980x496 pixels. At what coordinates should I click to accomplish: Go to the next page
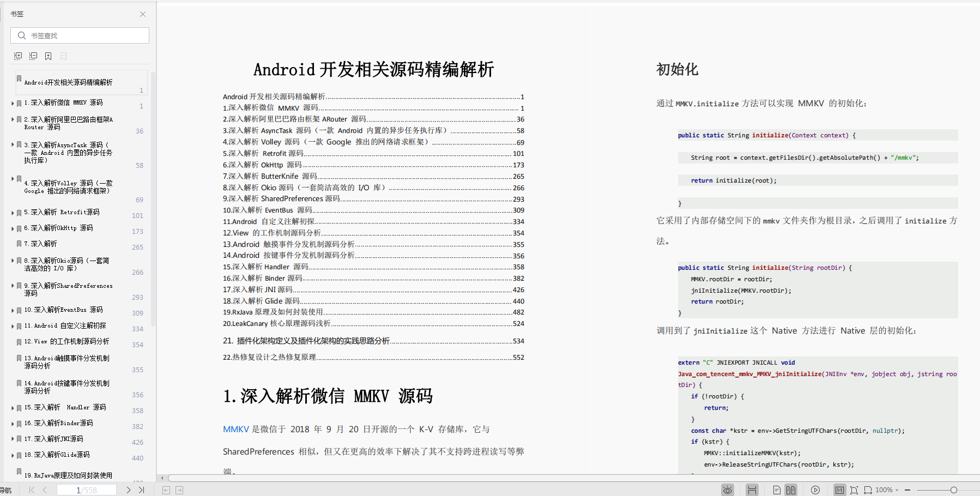click(129, 489)
